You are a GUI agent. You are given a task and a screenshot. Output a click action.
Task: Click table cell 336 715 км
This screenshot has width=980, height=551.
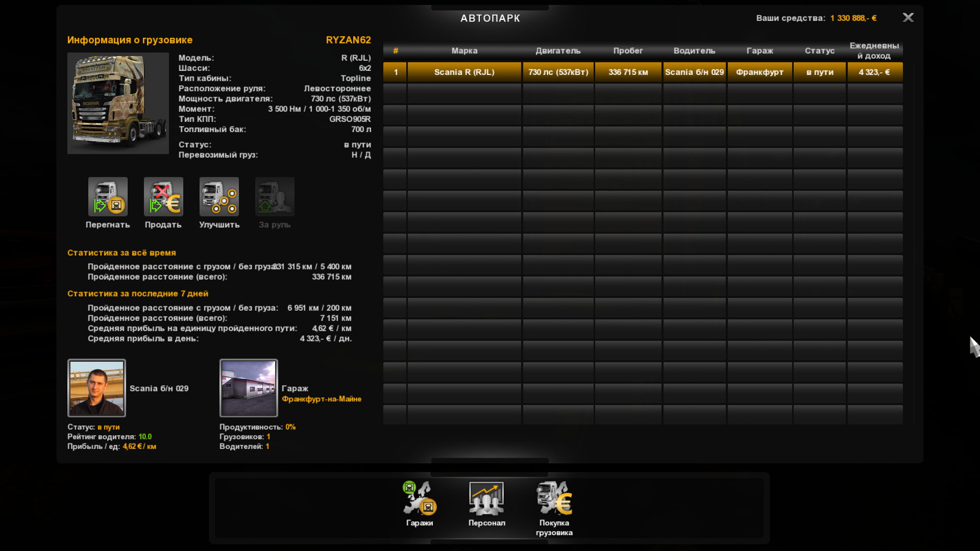click(628, 72)
